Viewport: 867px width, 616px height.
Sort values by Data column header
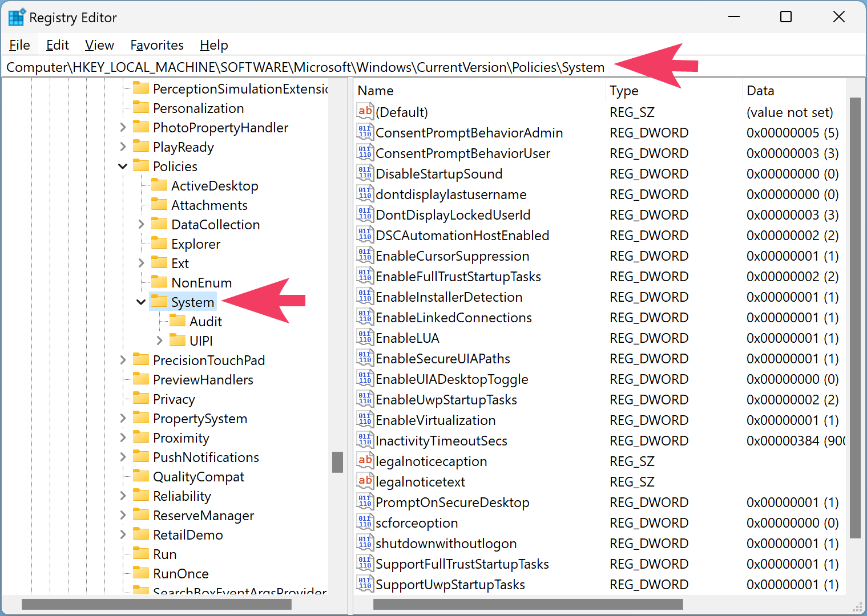coord(794,91)
